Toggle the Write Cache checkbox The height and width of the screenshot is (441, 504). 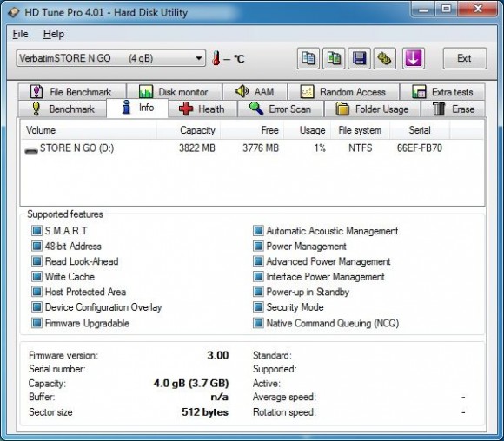(x=36, y=277)
